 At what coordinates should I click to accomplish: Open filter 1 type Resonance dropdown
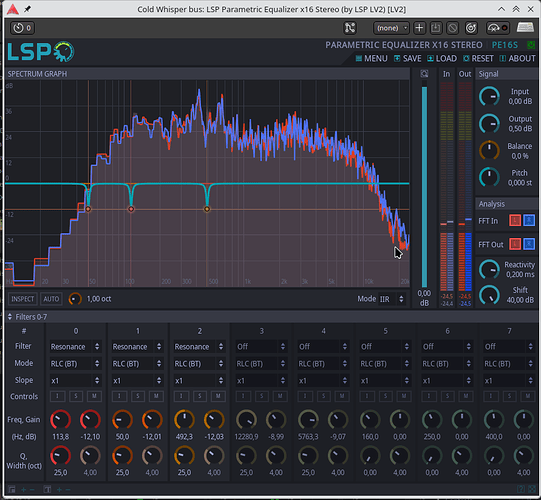click(x=137, y=346)
